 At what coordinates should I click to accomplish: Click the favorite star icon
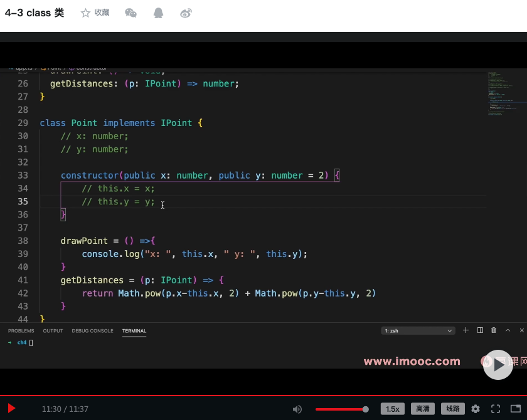[85, 13]
